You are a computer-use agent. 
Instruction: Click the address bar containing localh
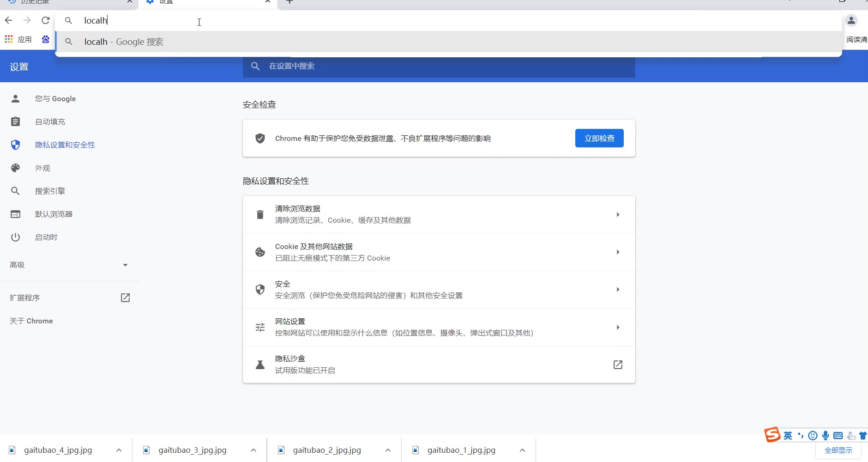[x=448, y=20]
